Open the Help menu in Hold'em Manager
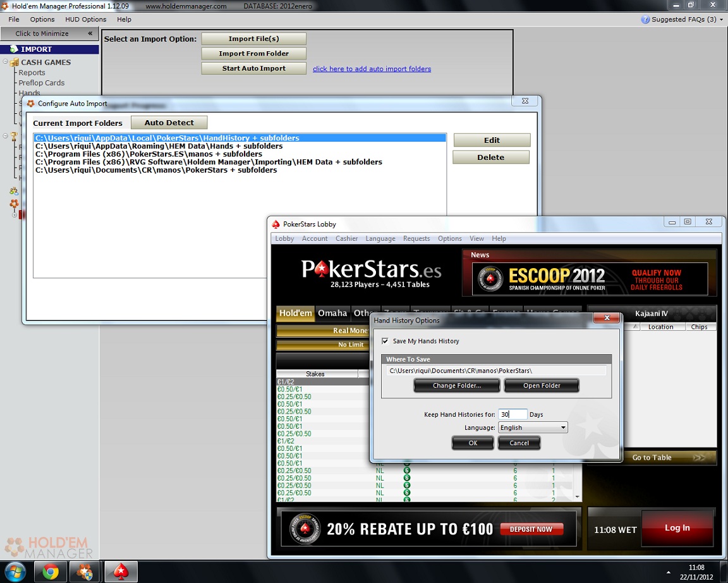Screen dimensions: 728x583 (124, 20)
